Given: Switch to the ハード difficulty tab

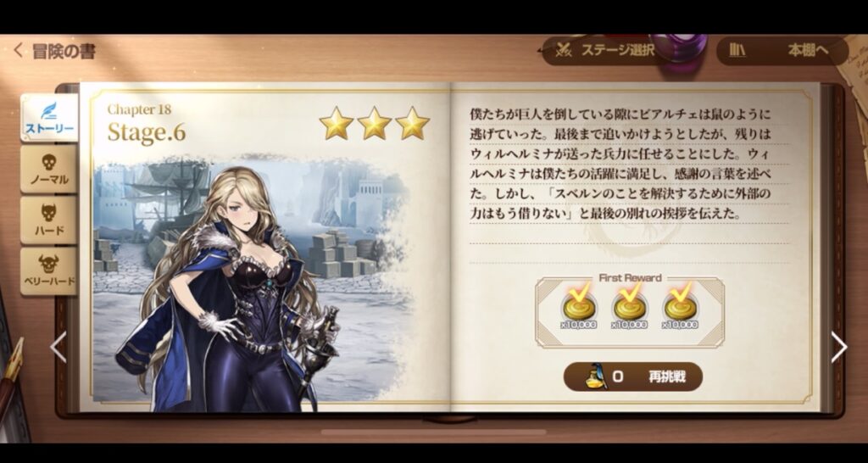Looking at the screenshot, I should click(49, 220).
